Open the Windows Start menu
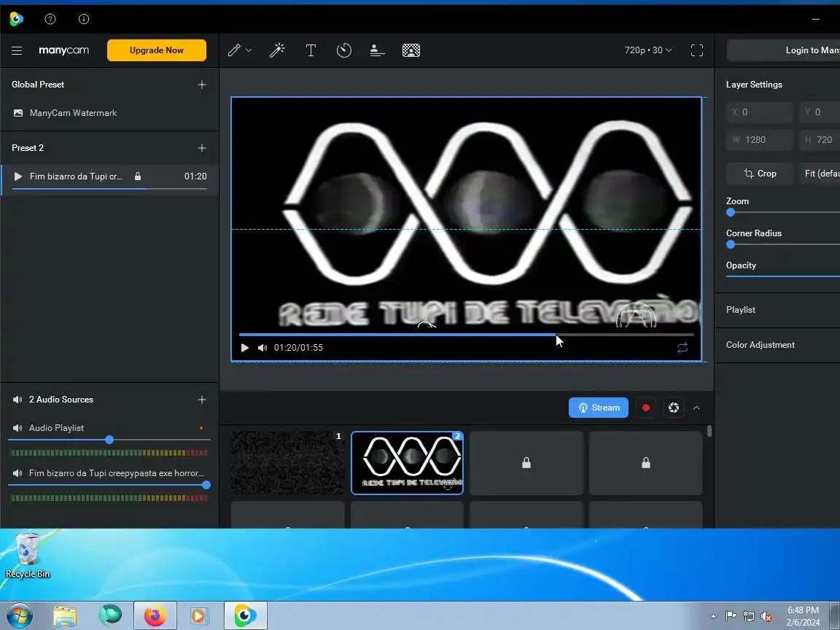Viewport: 840px width, 630px height. click(x=19, y=615)
